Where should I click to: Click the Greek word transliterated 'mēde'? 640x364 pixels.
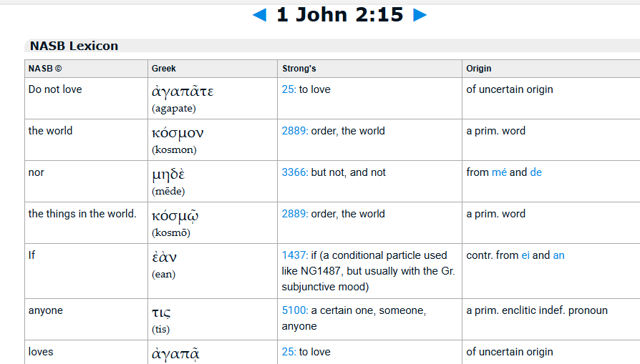(x=168, y=174)
